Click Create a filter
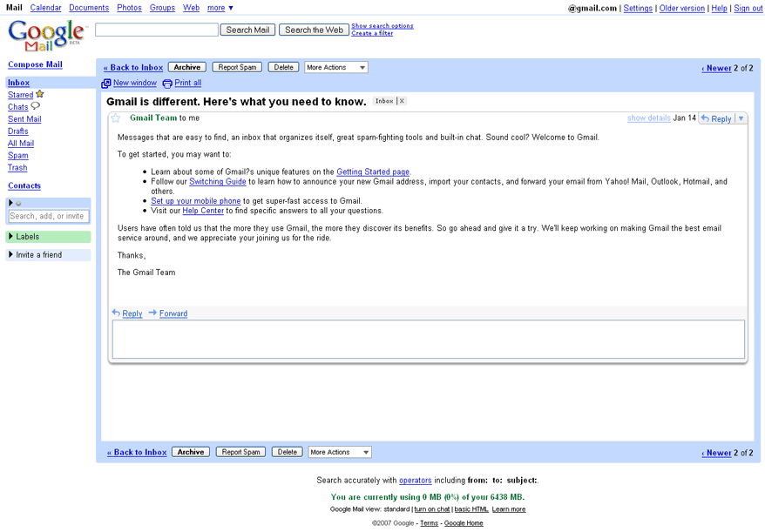The width and height of the screenshot is (765, 532). [x=372, y=33]
